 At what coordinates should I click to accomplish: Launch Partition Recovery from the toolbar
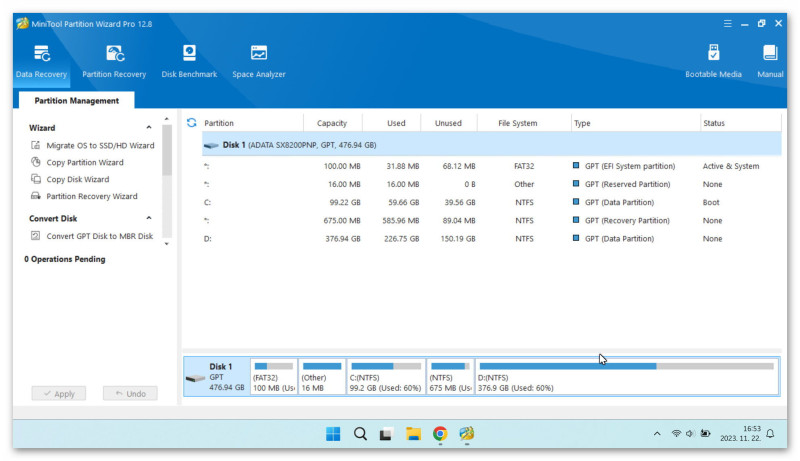tap(114, 62)
